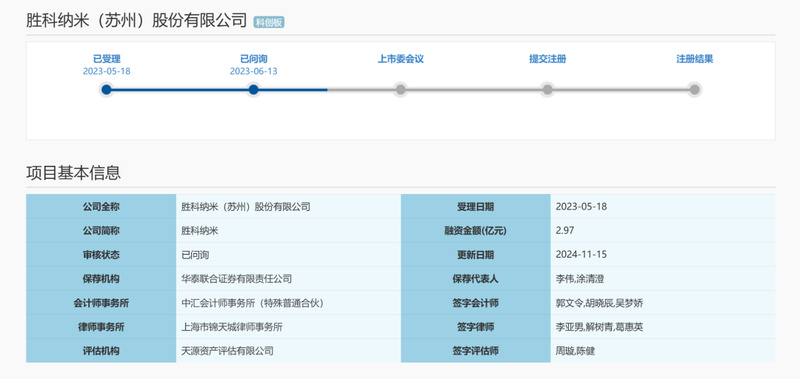Click the 公司全称 header cell
The image size is (800, 379).
coord(101,207)
